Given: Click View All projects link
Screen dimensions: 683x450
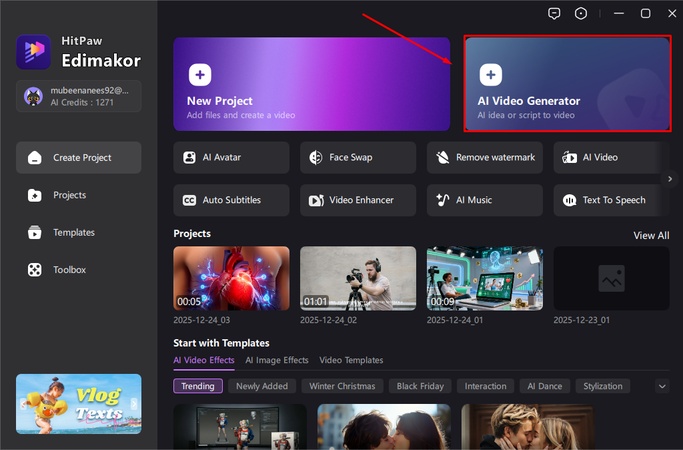Looking at the screenshot, I should coord(651,235).
